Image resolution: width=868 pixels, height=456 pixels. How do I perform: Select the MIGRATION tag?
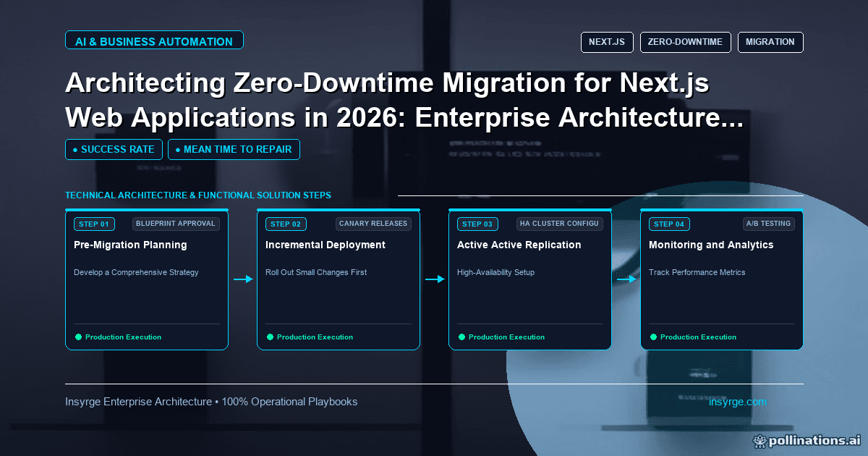click(x=770, y=42)
